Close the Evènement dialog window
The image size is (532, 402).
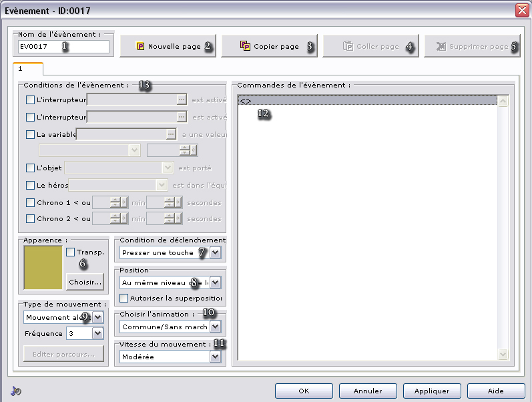click(521, 10)
